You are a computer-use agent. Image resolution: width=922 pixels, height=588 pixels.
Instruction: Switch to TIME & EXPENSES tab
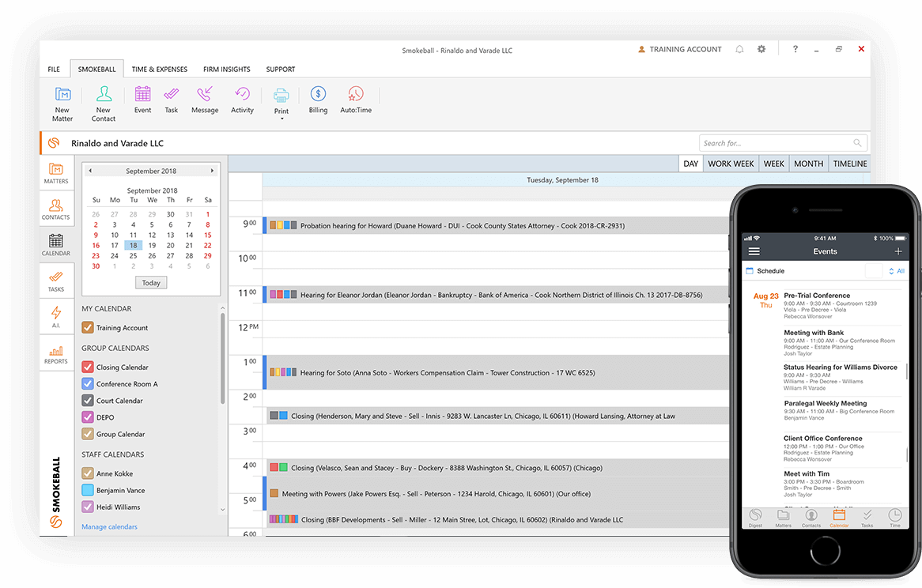[160, 69]
